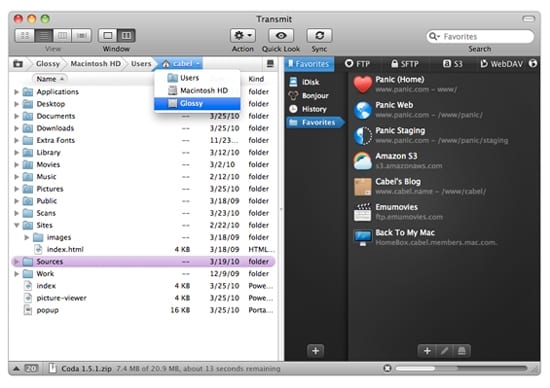This screenshot has height=388, width=550.
Task: Switch to the S3 tab
Action: 452,64
